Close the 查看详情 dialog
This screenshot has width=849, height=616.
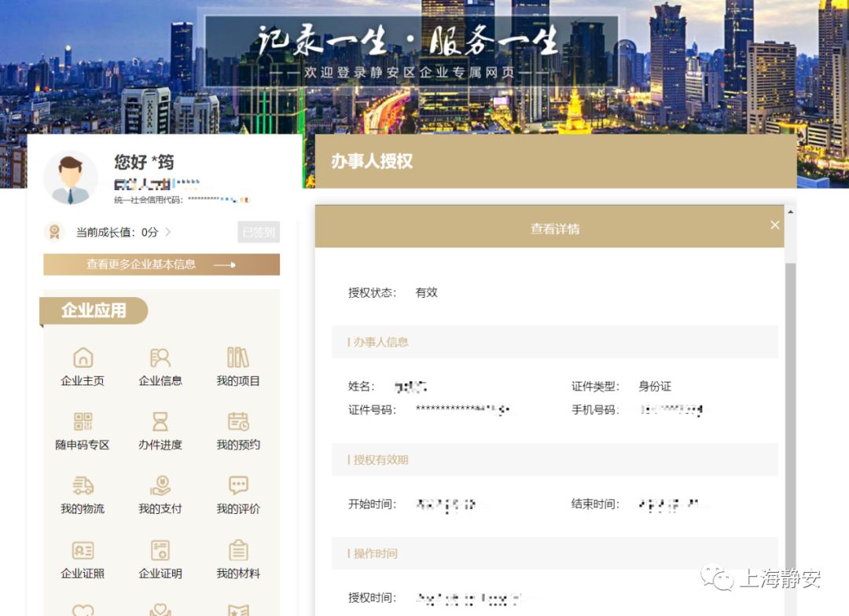click(775, 225)
